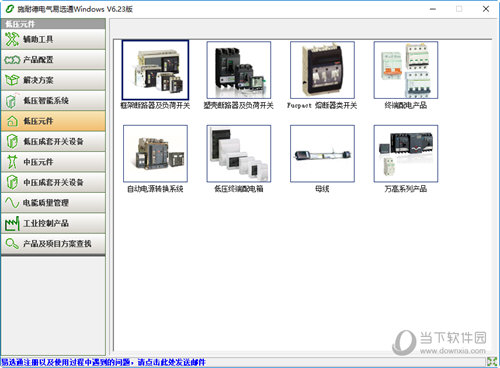
Task: Open 低压成套开关设备 from the sidebar
Action: coord(53,142)
